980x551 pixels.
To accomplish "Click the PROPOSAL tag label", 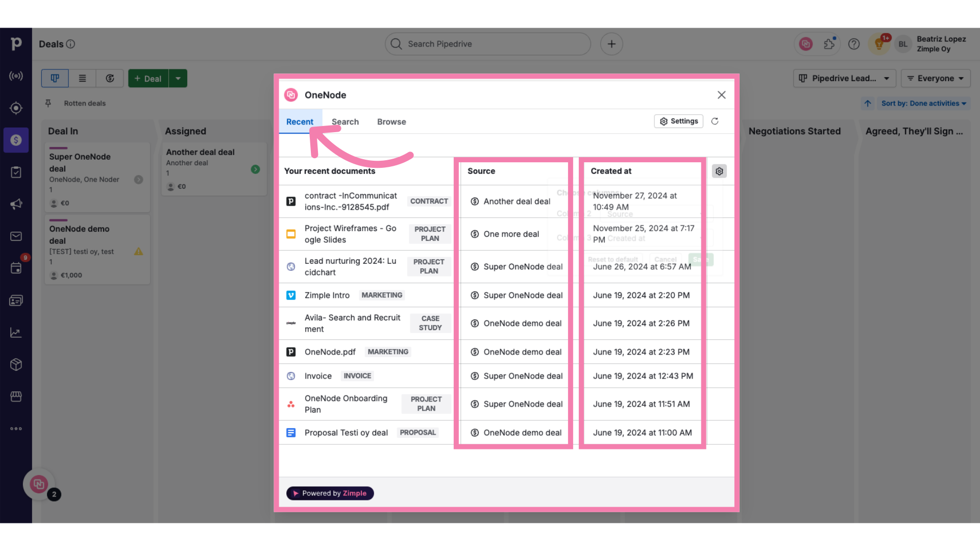I will click(418, 433).
